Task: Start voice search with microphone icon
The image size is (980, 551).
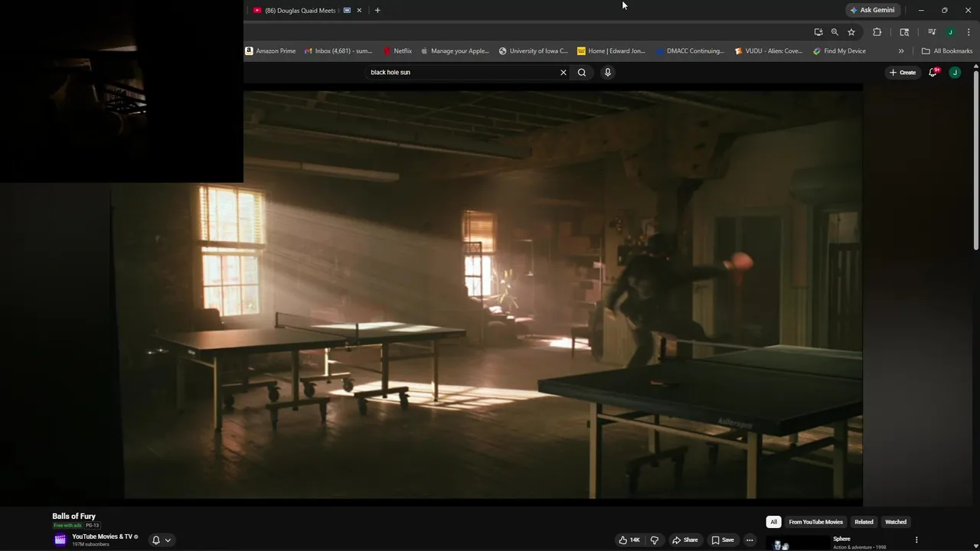Action: click(x=608, y=73)
